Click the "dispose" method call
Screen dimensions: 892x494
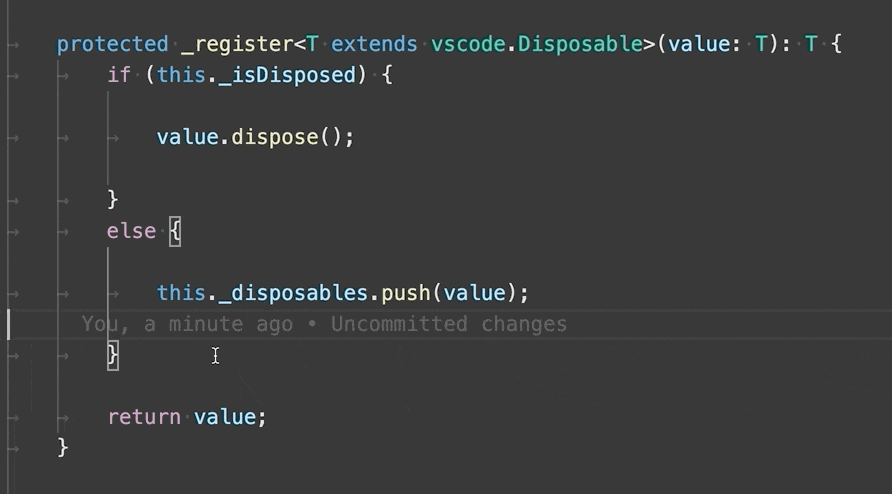pos(274,137)
